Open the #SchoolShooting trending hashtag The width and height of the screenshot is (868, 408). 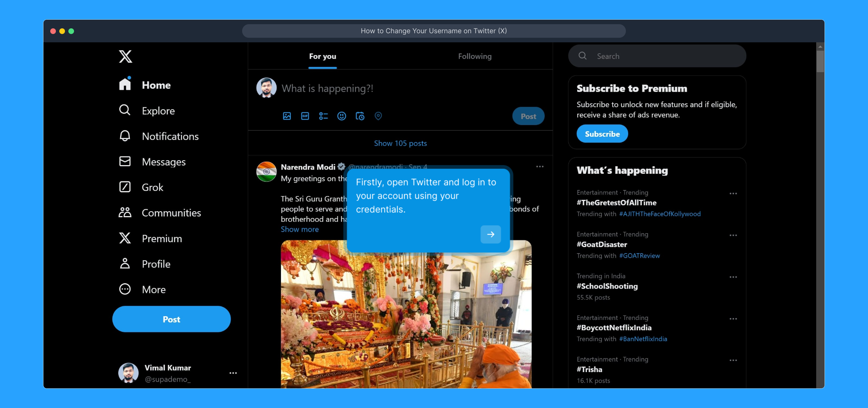click(607, 286)
